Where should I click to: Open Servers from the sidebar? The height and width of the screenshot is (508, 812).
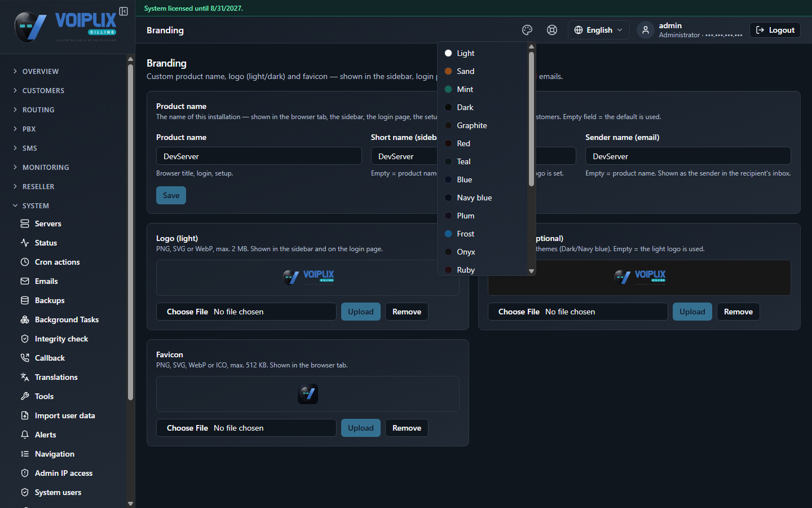click(48, 224)
